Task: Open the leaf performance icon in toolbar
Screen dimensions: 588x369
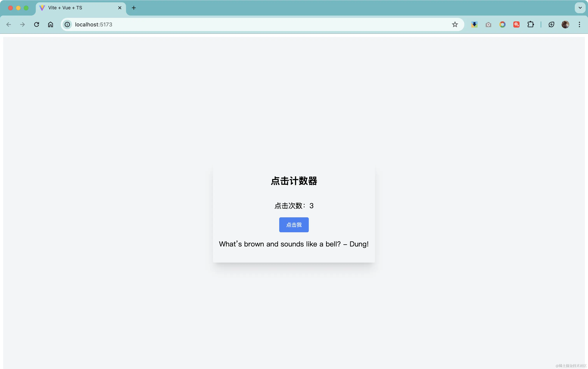Action: click(x=551, y=24)
